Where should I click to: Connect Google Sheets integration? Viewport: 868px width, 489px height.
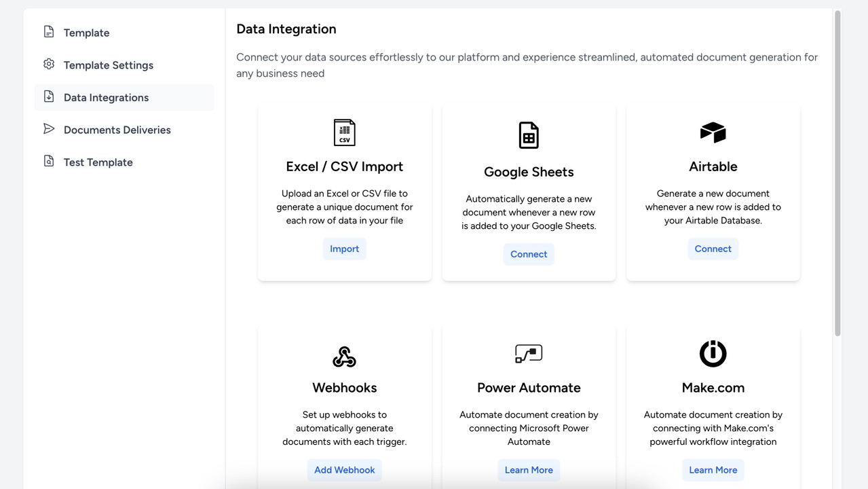pyautogui.click(x=529, y=254)
